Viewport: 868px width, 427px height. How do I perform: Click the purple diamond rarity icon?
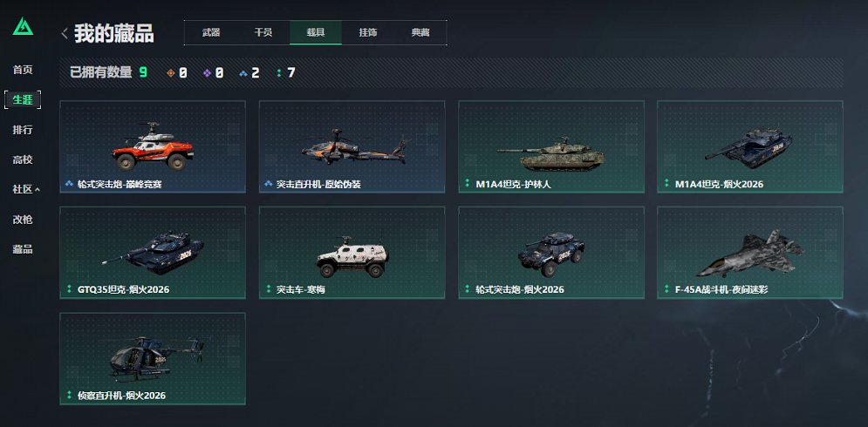[x=207, y=72]
